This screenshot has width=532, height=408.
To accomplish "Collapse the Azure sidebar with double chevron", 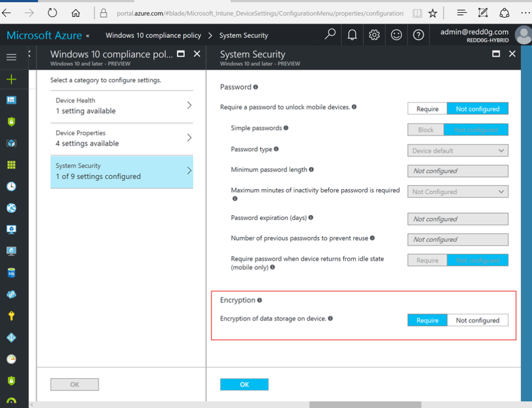I will point(88,35).
